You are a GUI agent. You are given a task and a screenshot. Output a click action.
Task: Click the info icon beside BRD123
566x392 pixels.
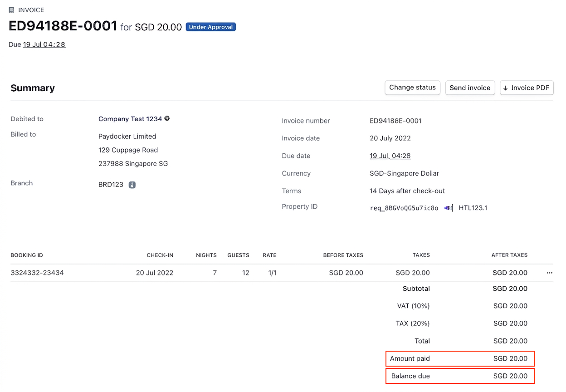pyautogui.click(x=132, y=185)
